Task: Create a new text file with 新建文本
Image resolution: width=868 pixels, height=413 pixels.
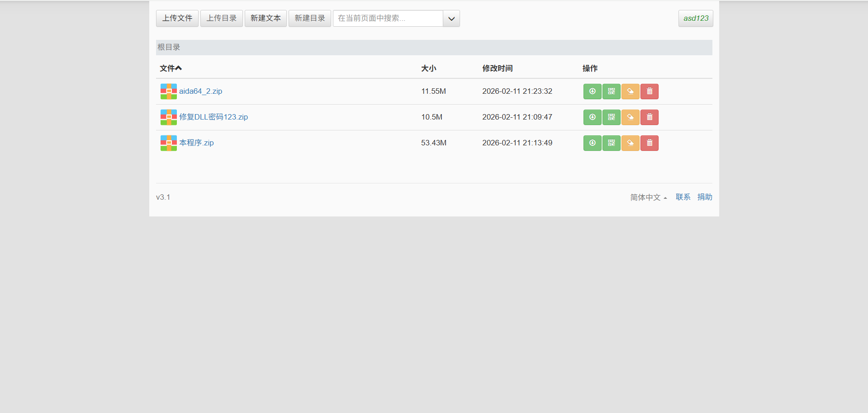Action: click(266, 19)
